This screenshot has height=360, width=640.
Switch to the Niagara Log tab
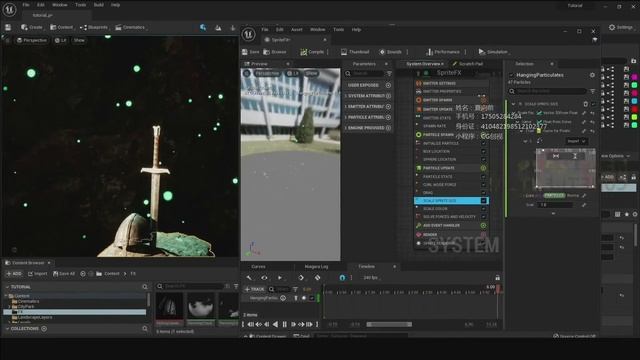tap(316, 267)
